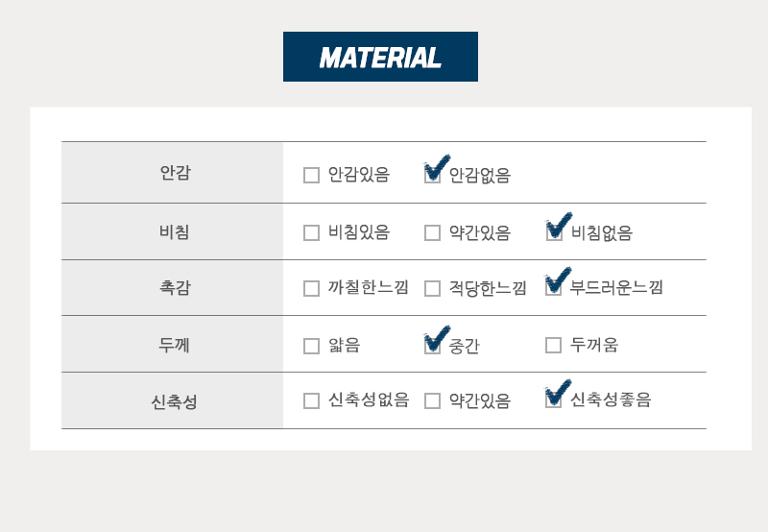Check the 비침있음 checkbox
768x532 pixels.
(311, 232)
